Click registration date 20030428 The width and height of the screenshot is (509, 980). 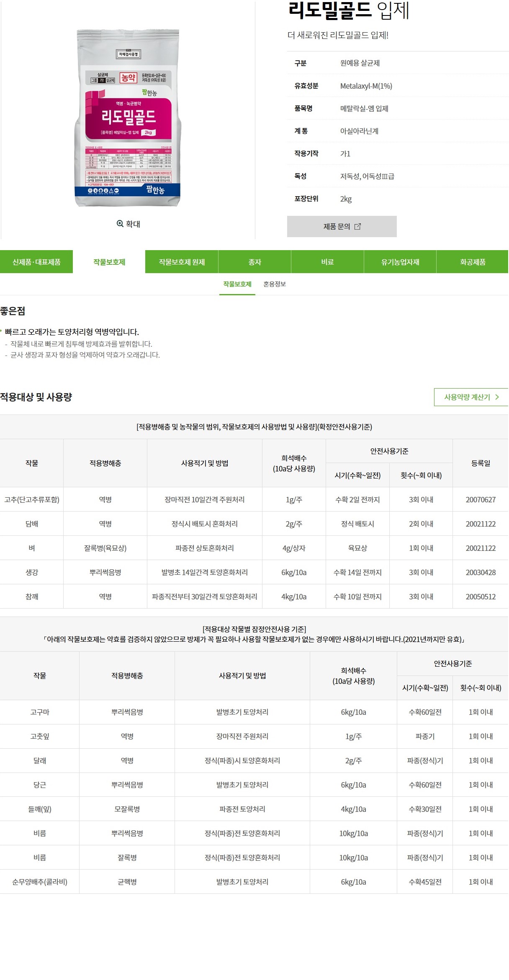click(x=481, y=572)
